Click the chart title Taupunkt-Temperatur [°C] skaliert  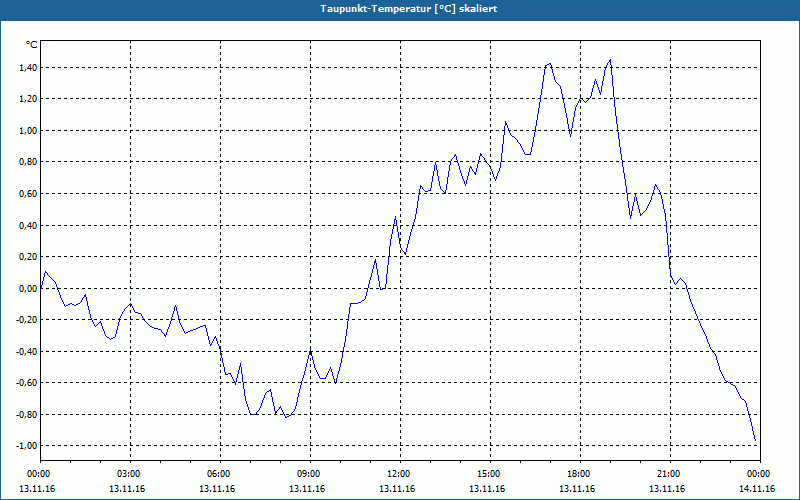409,9
